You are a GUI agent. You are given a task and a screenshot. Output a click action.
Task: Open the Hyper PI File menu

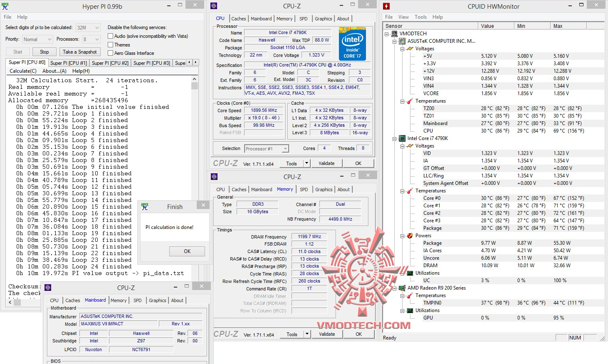(7, 17)
